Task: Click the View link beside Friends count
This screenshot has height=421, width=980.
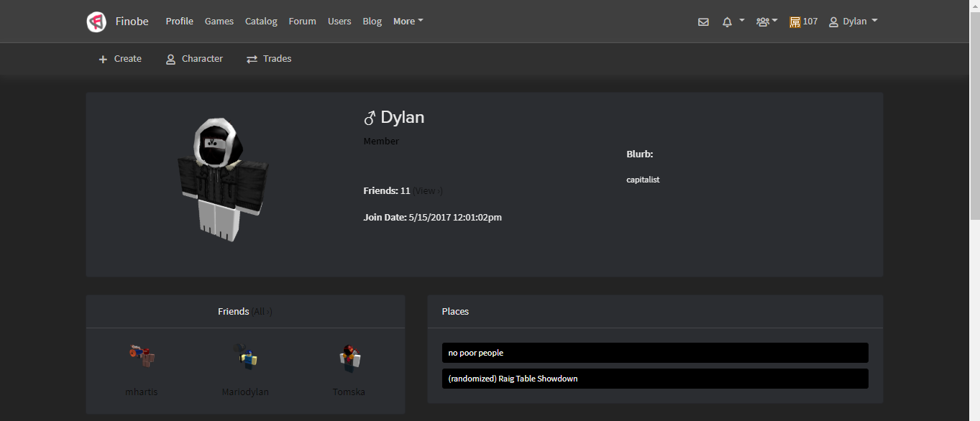Action: [426, 190]
